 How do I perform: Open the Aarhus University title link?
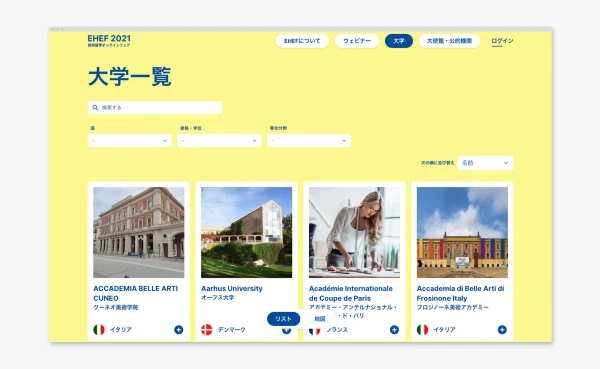point(232,289)
